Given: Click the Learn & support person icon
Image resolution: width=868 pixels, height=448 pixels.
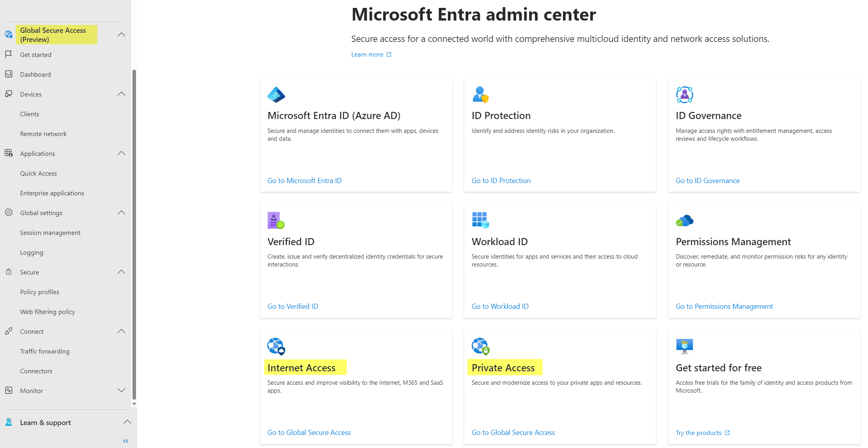Looking at the screenshot, I should coord(9,422).
